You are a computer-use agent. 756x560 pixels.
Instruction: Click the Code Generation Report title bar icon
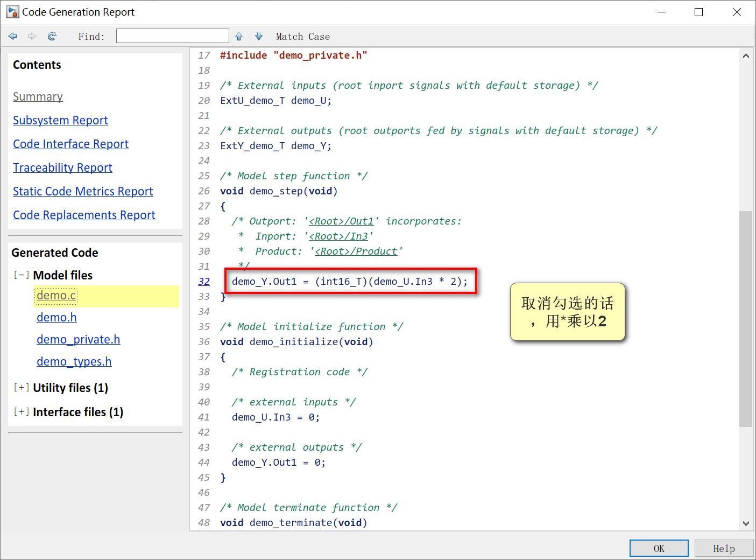click(12, 11)
